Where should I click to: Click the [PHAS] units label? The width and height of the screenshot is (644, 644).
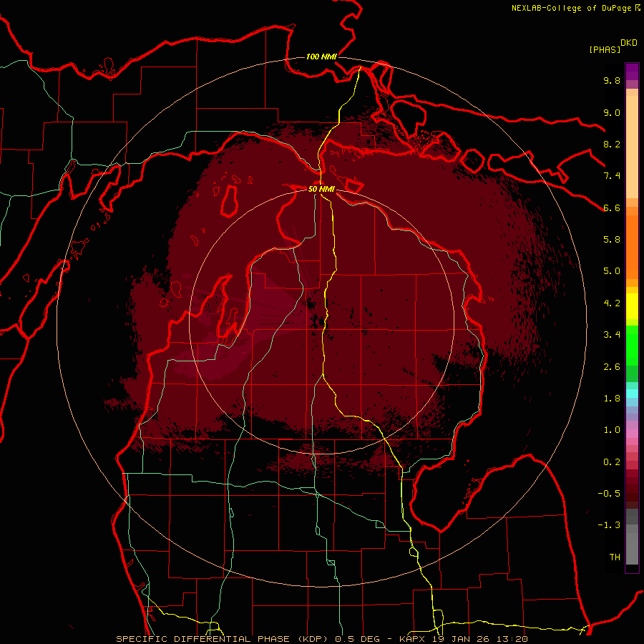pyautogui.click(x=605, y=50)
